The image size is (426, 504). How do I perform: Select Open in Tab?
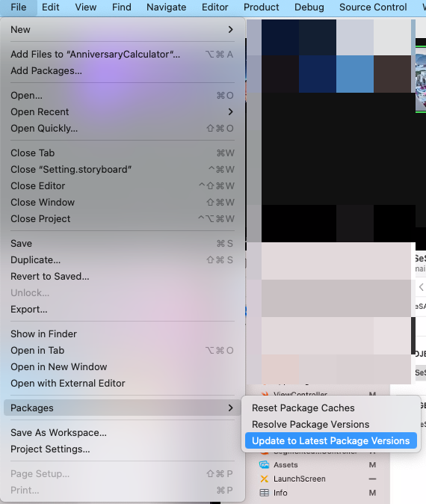[123, 351]
